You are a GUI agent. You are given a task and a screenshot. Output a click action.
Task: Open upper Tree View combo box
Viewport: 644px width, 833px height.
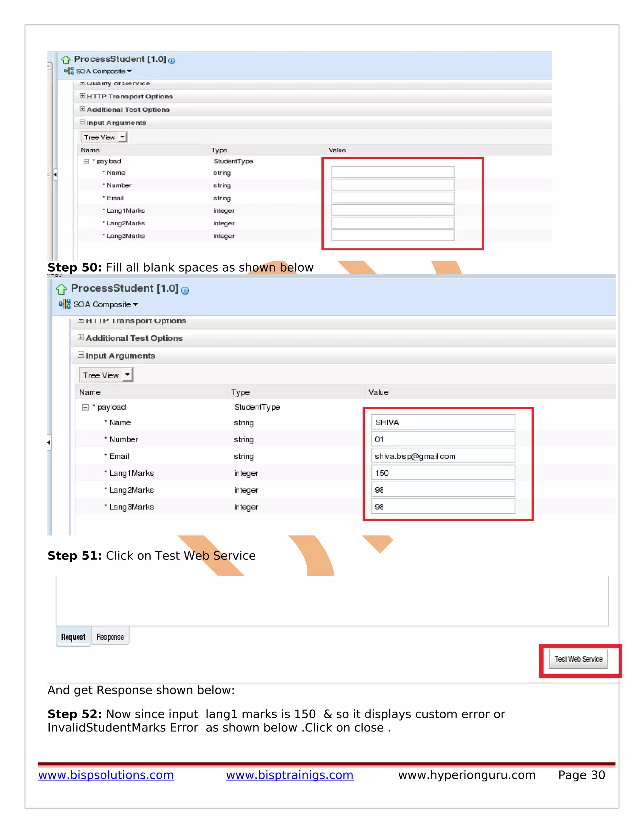click(122, 137)
